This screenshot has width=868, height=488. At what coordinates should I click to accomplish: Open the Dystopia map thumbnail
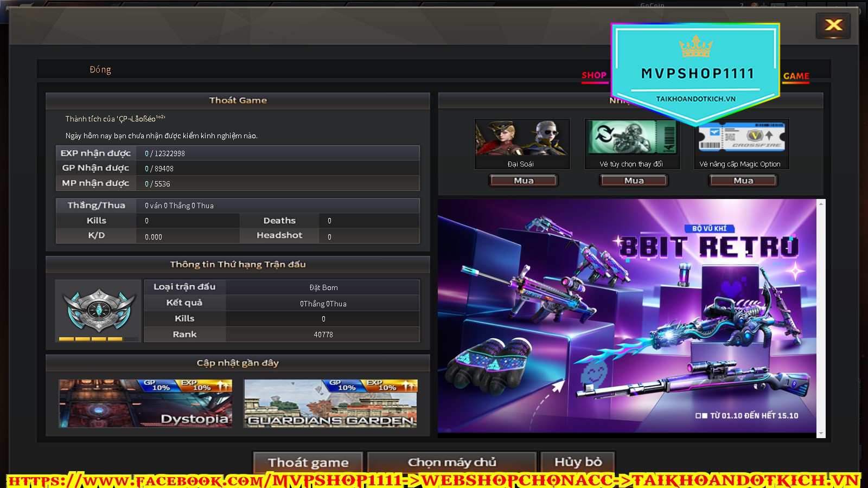(x=145, y=403)
